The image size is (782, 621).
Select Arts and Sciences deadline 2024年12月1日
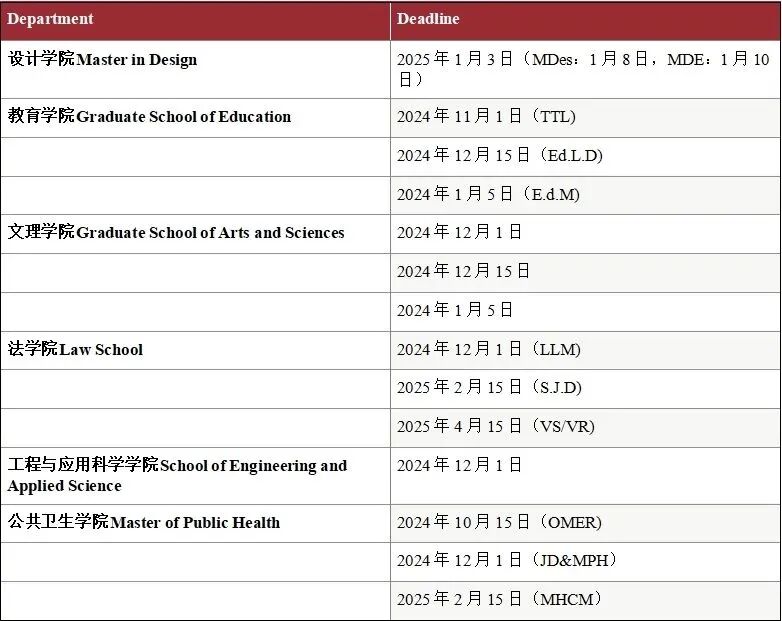(586, 234)
